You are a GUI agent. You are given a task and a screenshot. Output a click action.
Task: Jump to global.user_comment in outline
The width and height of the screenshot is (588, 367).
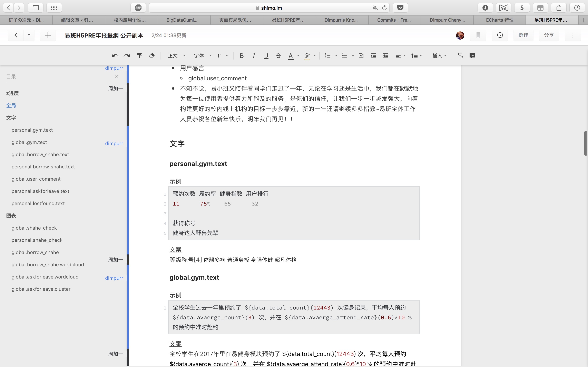(36, 179)
